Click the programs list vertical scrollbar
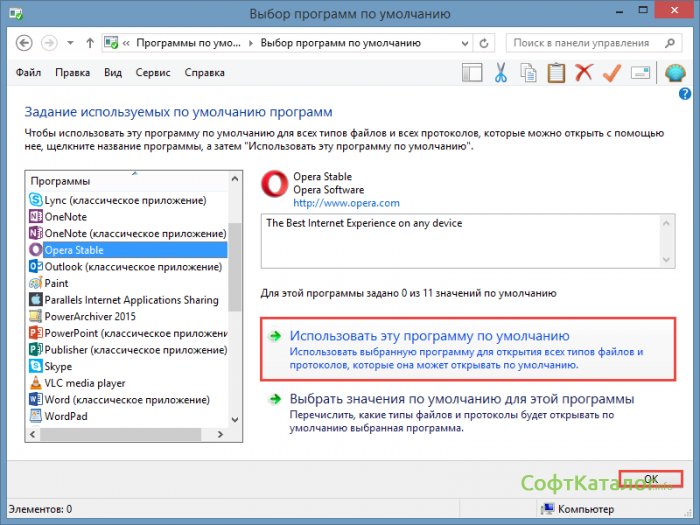 point(235,300)
